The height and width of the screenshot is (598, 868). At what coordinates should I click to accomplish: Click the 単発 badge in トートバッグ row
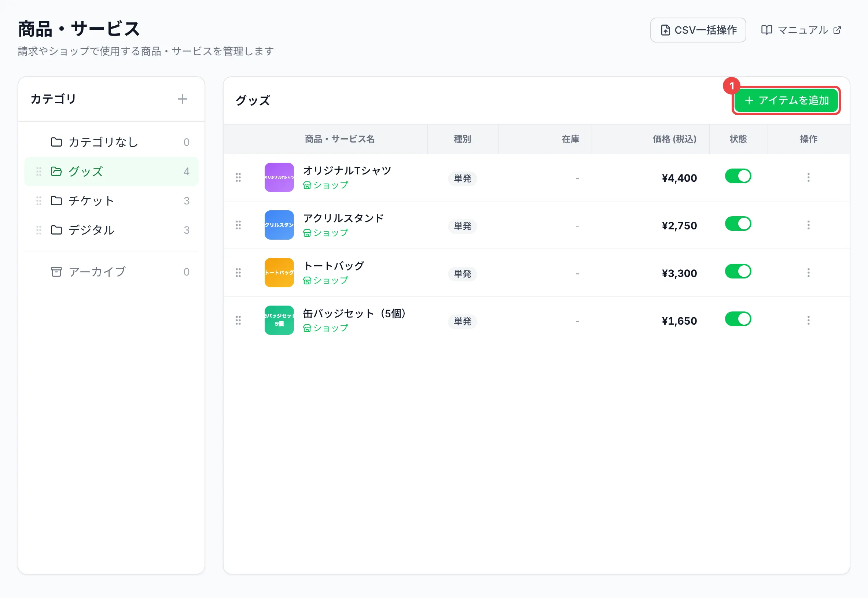coord(463,274)
